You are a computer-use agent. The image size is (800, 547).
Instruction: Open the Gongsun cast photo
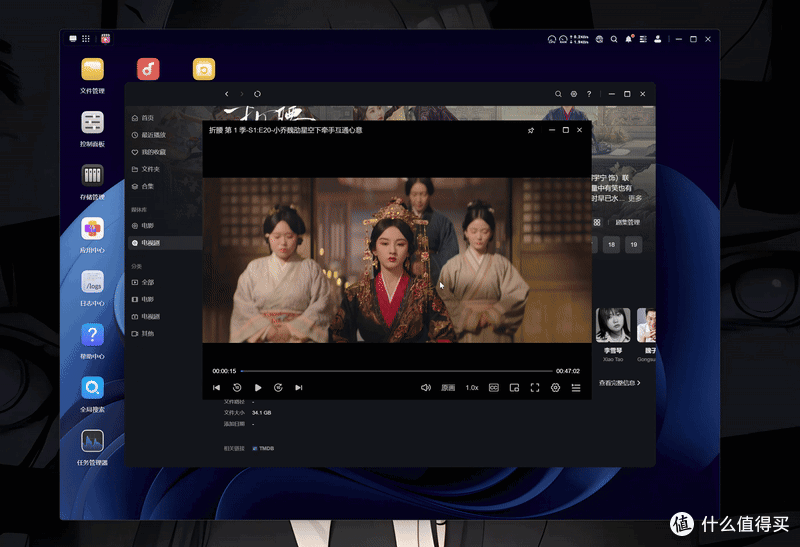tap(646, 325)
